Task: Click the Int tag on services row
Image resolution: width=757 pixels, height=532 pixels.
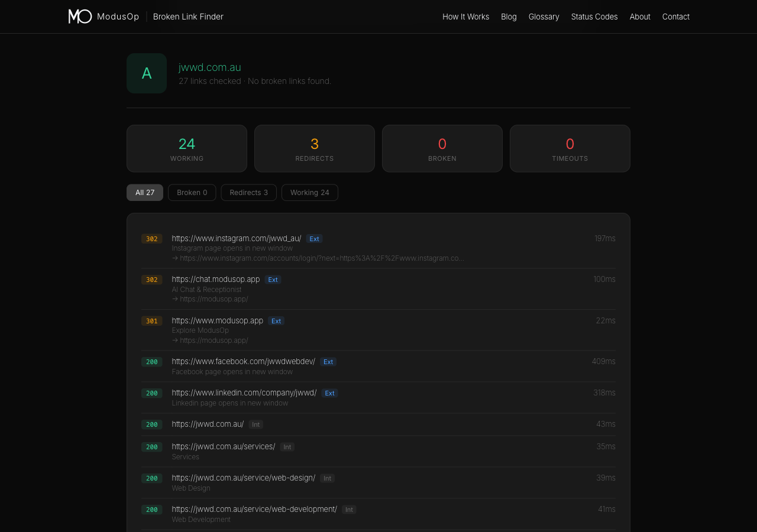Action: click(x=287, y=447)
